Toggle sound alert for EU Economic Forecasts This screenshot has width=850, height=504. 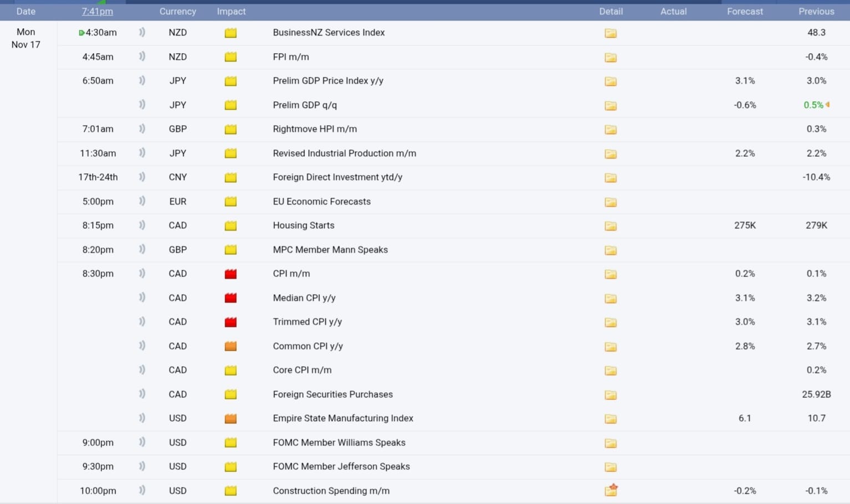(x=142, y=202)
